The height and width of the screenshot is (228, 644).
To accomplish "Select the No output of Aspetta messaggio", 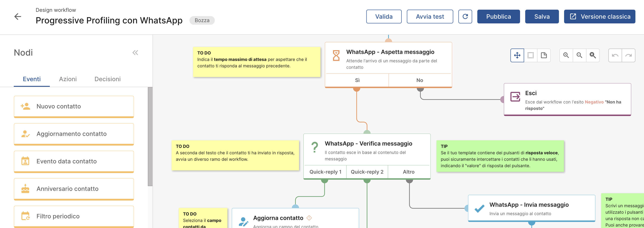I will coord(420,80).
